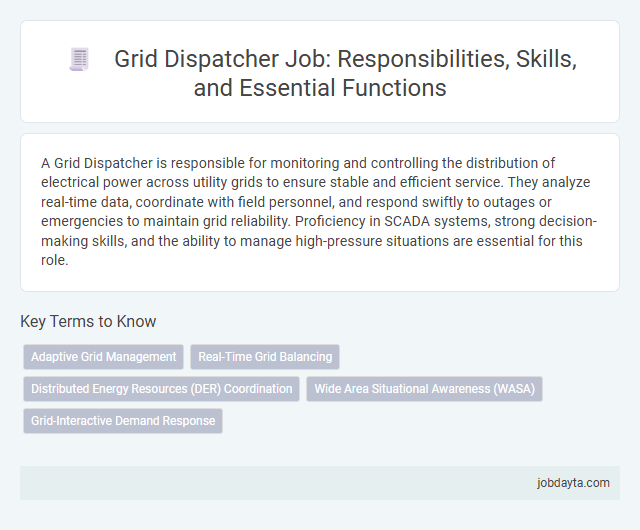This screenshot has height=530, width=640.
Task: Click the Grid Dispatcher Job title heading
Action: pyautogui.click(x=345, y=73)
